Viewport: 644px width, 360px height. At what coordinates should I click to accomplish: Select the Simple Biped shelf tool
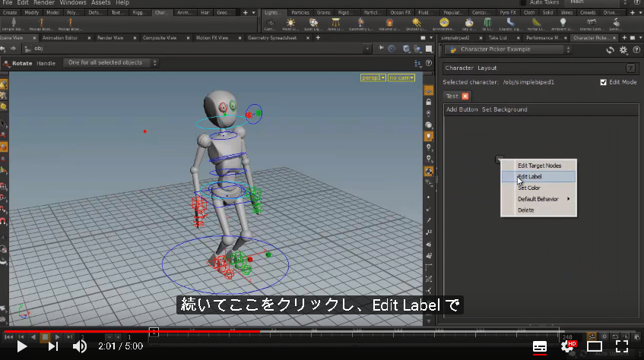(14, 24)
